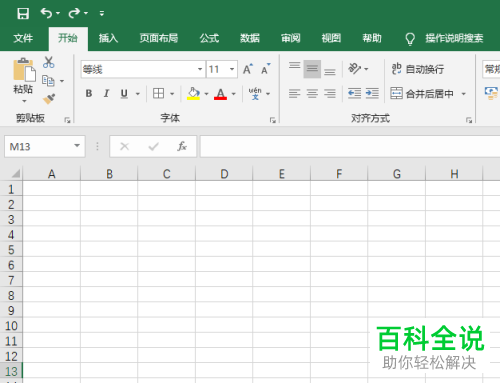Open the Borders dropdown arrow

[x=172, y=94]
